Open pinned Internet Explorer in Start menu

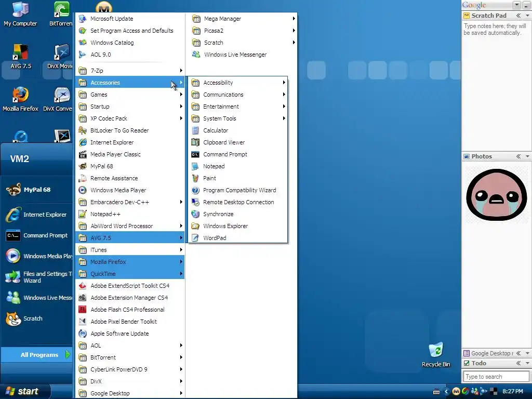click(x=37, y=215)
